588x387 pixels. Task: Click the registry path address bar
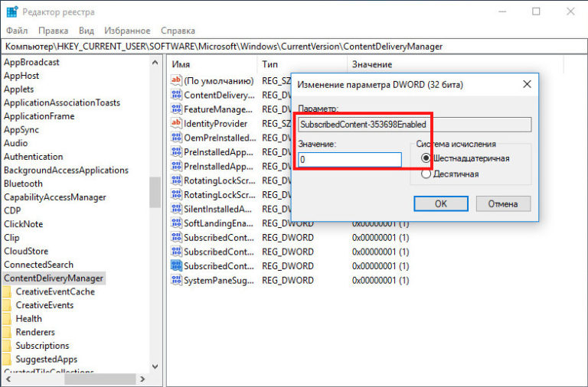[x=294, y=47]
